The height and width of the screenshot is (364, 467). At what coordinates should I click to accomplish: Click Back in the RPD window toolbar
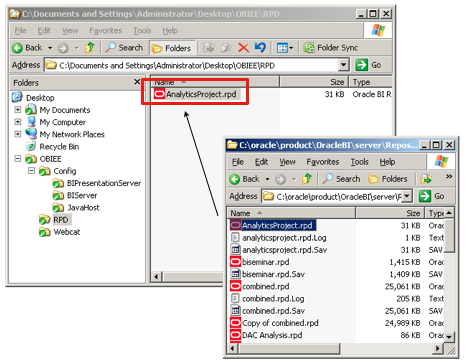coord(27,48)
